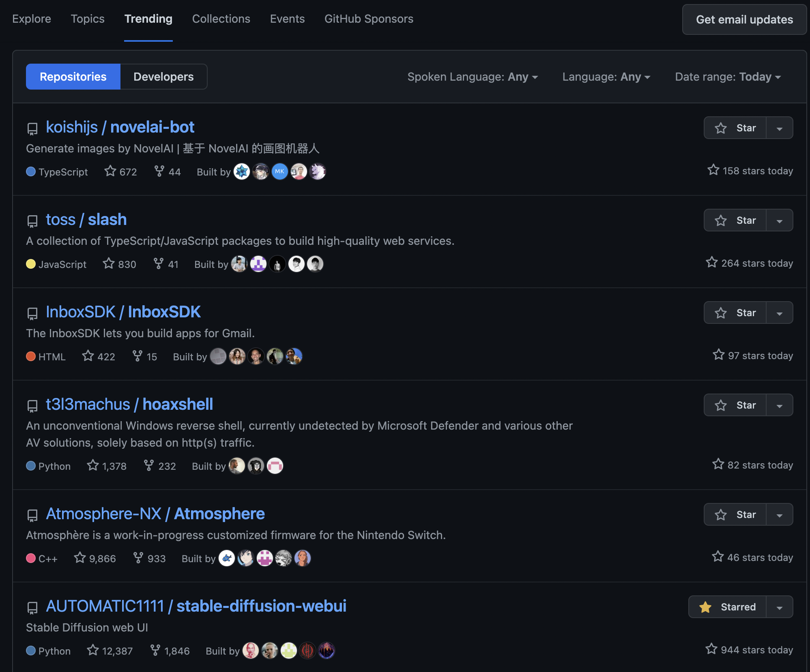The image size is (810, 672).
Task: Open the stargazers count 422 for InboxSDK
Action: click(99, 356)
